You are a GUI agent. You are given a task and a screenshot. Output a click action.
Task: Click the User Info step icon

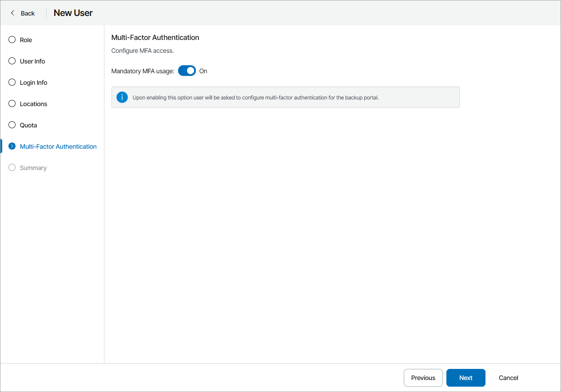12,61
